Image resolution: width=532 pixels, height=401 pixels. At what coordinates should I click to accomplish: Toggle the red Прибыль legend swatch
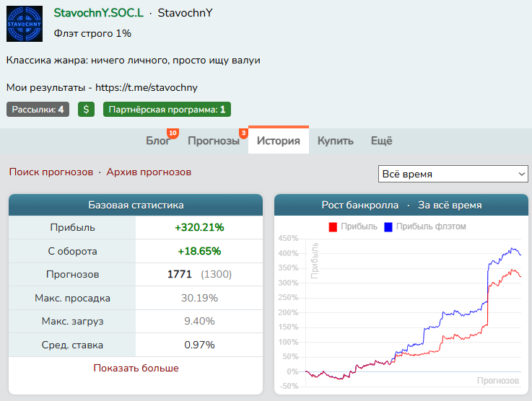point(333,226)
